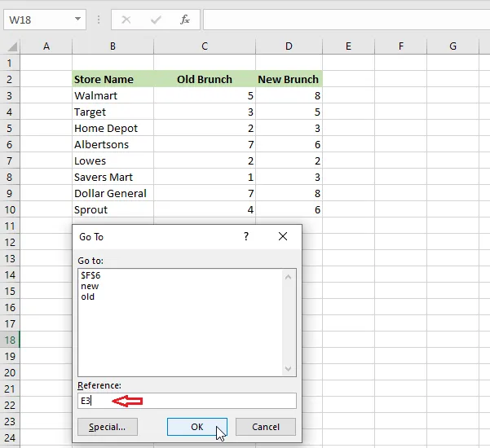Click Sprout's Old Brunch value 4
490x448 pixels.
click(x=205, y=209)
